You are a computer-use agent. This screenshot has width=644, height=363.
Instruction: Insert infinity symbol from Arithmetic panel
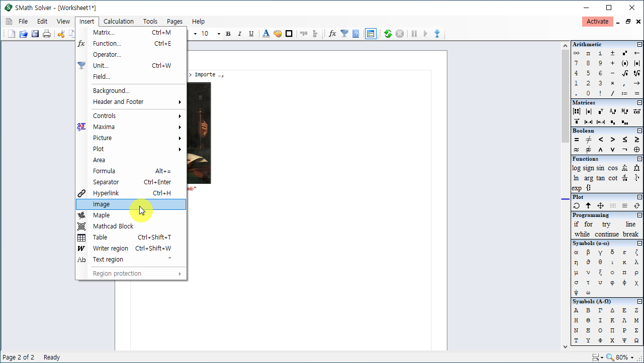pos(576,53)
